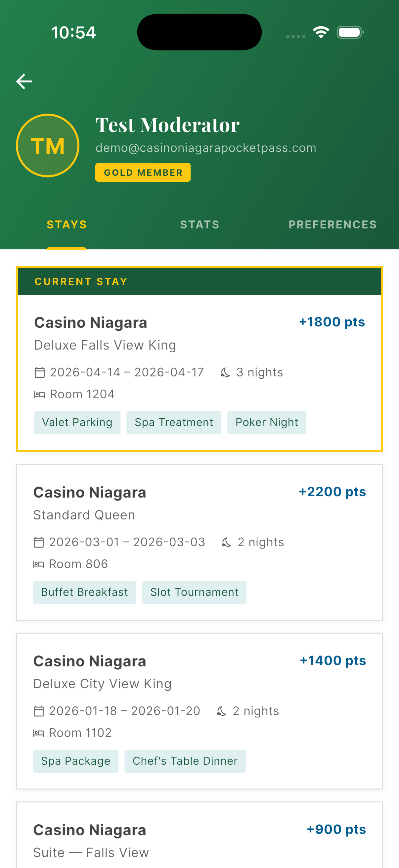Viewport: 399px width, 868px height.
Task: Open the Preferences tab
Action: coord(332,225)
